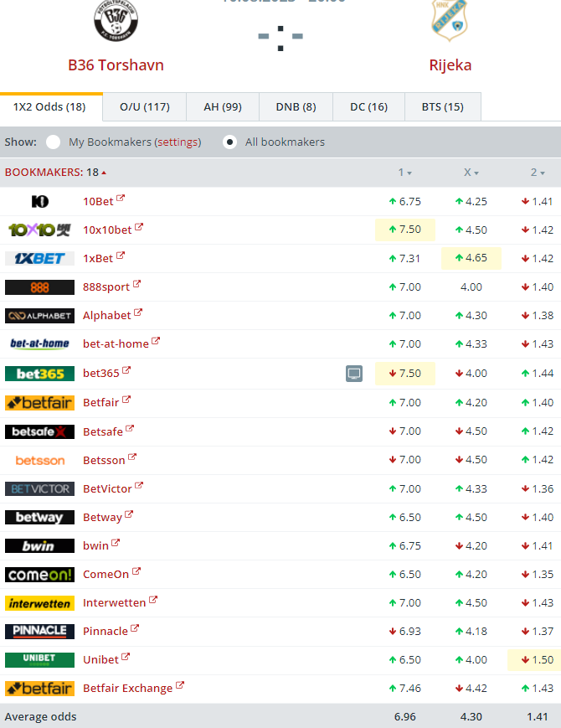This screenshot has height=728, width=561.
Task: Click external link icon beside Pinnacle
Action: coord(135,628)
